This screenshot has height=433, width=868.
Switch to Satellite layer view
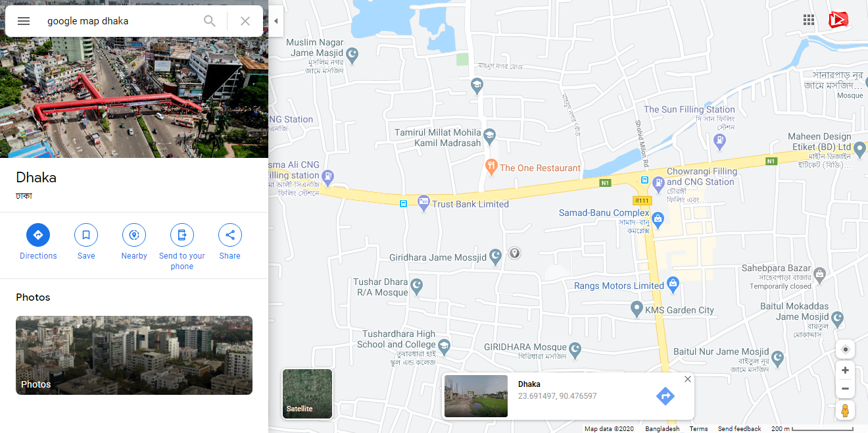coord(307,394)
